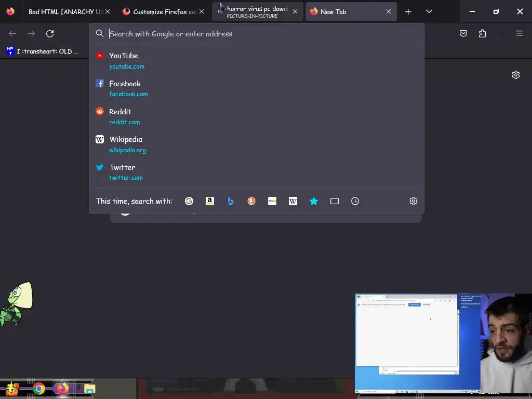Open the I :transheart: OLD bookmark

43,51
